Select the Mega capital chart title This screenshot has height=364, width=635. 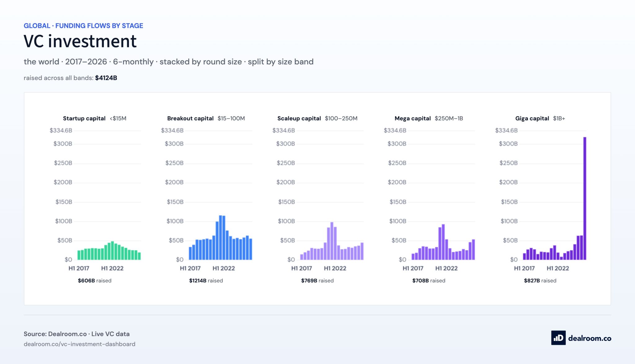[412, 118]
